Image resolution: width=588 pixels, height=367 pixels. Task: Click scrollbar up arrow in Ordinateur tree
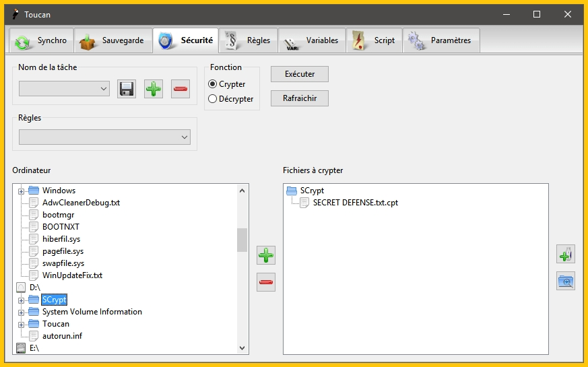[242, 191]
